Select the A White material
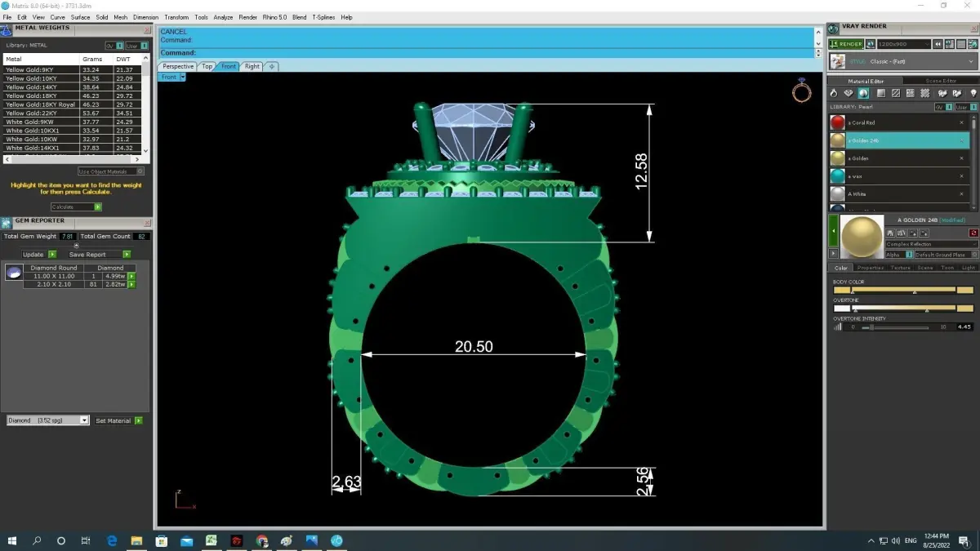This screenshot has width=980, height=551. tap(899, 194)
